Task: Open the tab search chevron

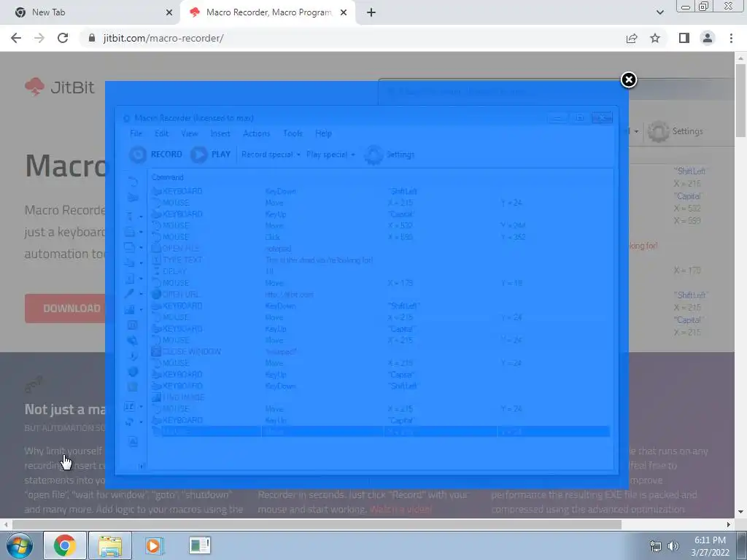Action: coord(659,12)
